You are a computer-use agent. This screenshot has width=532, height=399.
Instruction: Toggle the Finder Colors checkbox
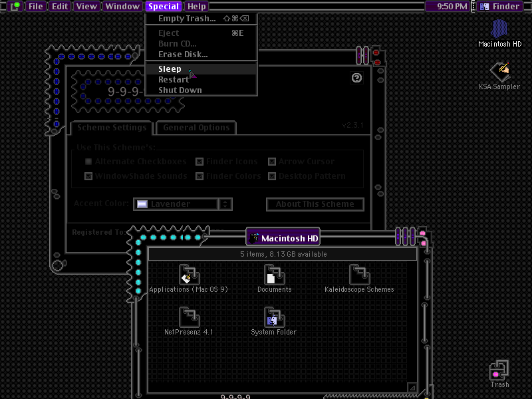pos(199,176)
